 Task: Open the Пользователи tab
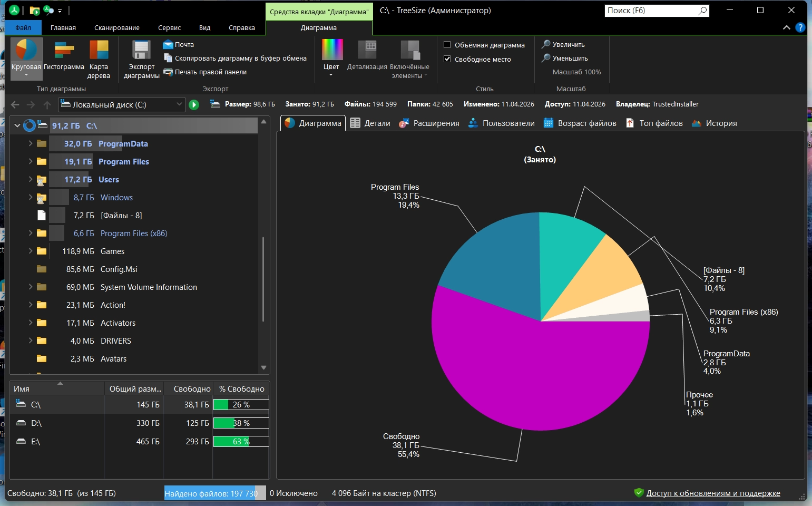[x=501, y=123]
